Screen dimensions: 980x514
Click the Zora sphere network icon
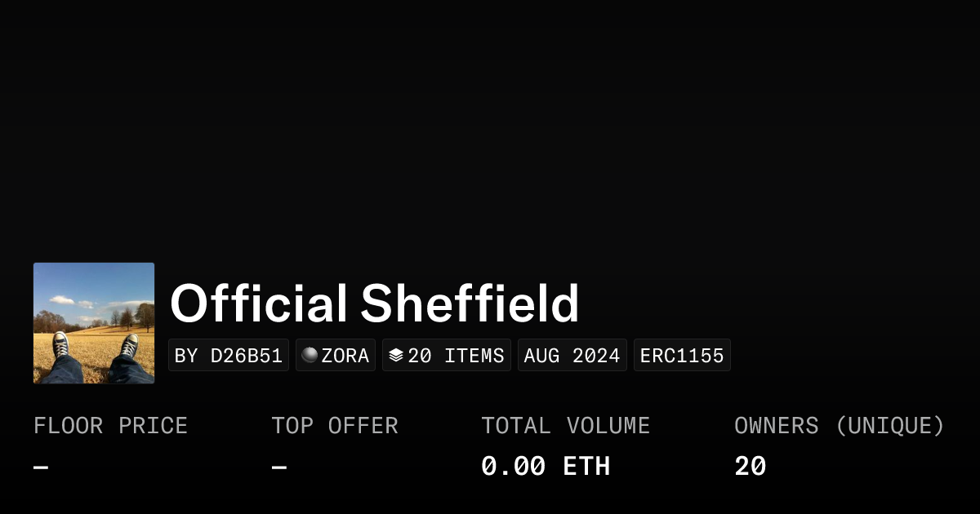click(x=310, y=356)
